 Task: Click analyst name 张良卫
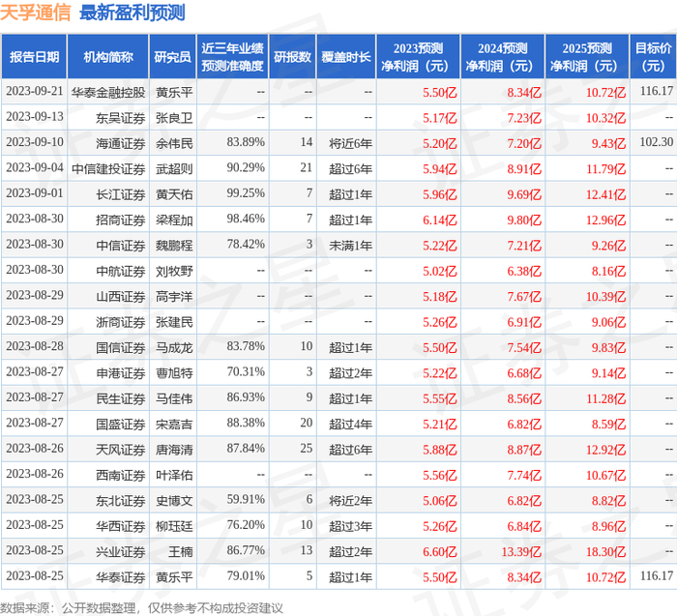click(174, 118)
